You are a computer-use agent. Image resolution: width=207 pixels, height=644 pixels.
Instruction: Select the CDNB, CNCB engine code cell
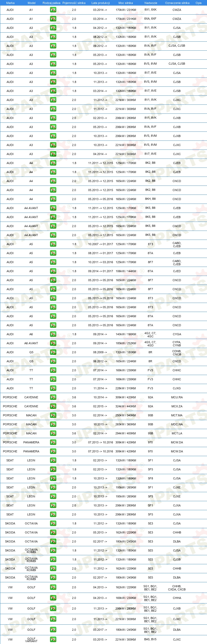[177, 353]
